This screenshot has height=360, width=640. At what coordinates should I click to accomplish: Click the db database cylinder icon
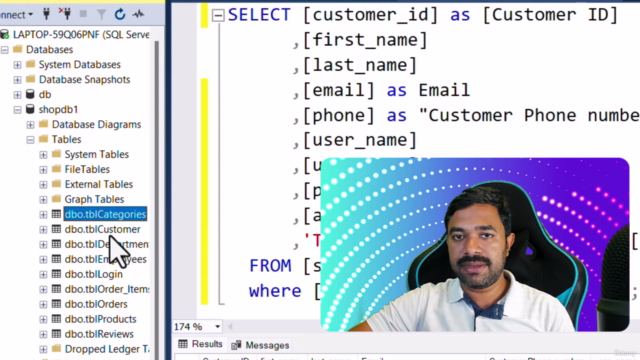point(30,94)
